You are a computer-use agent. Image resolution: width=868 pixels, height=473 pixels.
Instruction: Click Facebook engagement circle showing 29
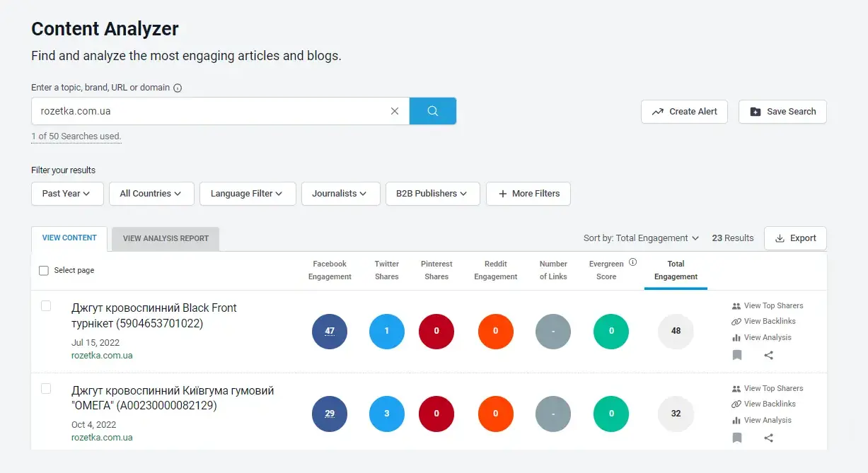point(330,414)
